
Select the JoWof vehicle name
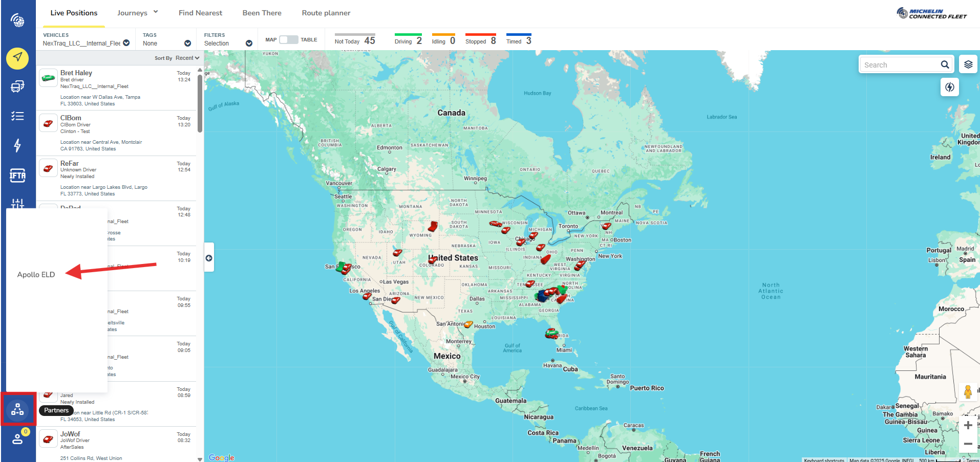click(x=70, y=434)
